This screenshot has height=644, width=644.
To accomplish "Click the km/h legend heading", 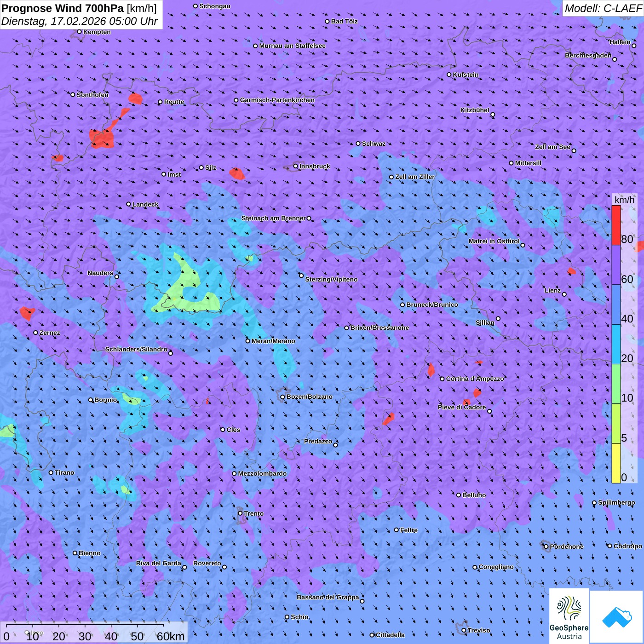I will (624, 200).
